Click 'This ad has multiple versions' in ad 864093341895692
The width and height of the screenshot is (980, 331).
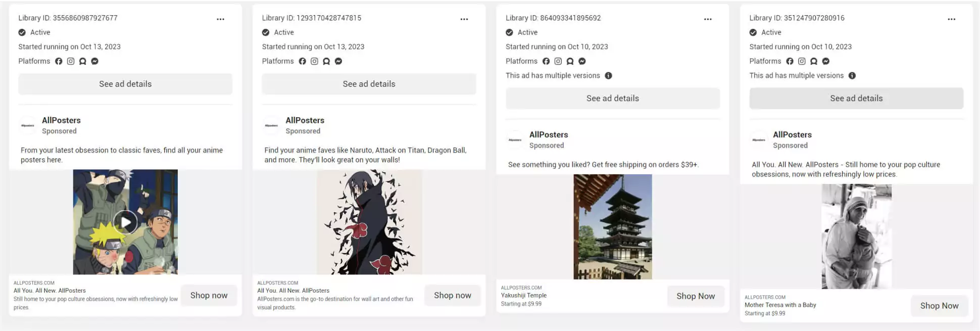coord(553,76)
